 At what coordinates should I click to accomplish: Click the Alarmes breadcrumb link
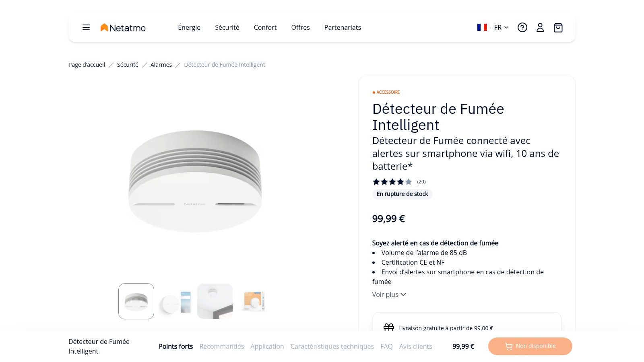[161, 64]
